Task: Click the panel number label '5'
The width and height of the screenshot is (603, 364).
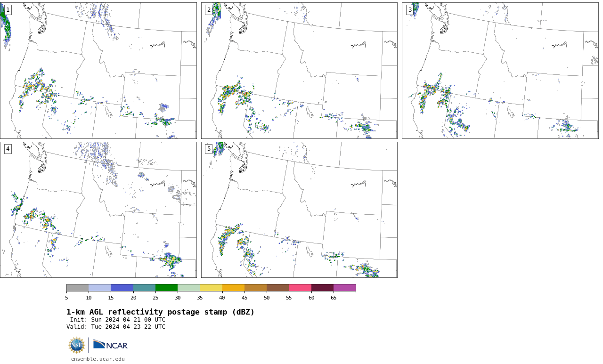Action: (x=209, y=149)
